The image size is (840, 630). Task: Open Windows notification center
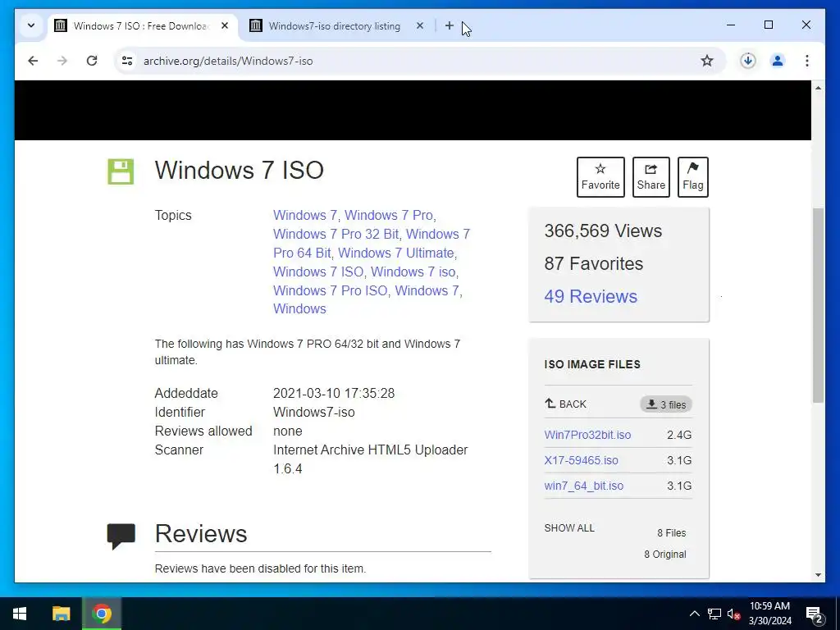pyautogui.click(x=815, y=614)
